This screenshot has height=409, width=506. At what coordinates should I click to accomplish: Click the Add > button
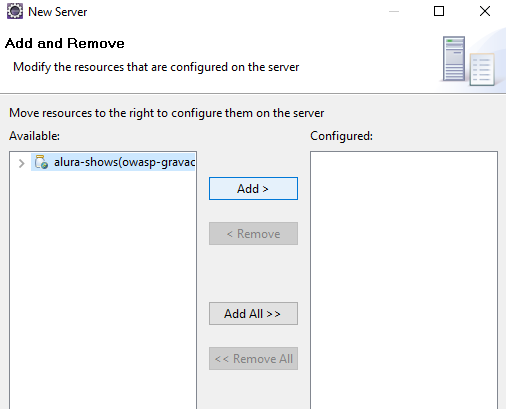click(253, 189)
